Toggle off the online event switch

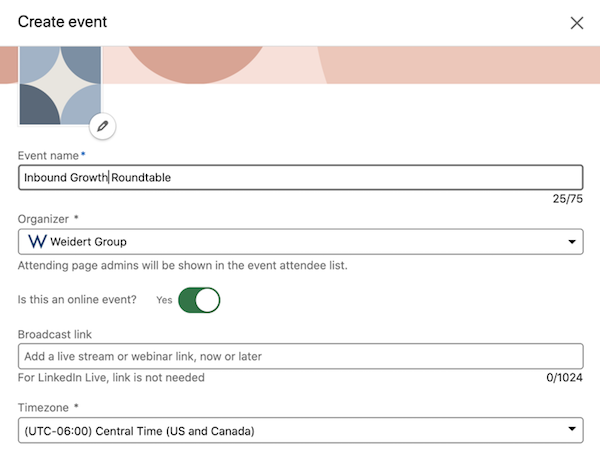click(x=199, y=300)
